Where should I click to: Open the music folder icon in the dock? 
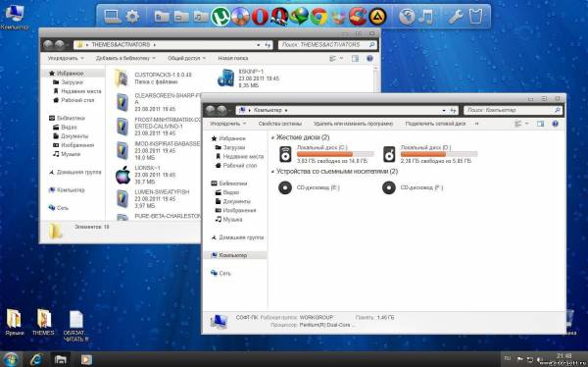[x=201, y=17]
